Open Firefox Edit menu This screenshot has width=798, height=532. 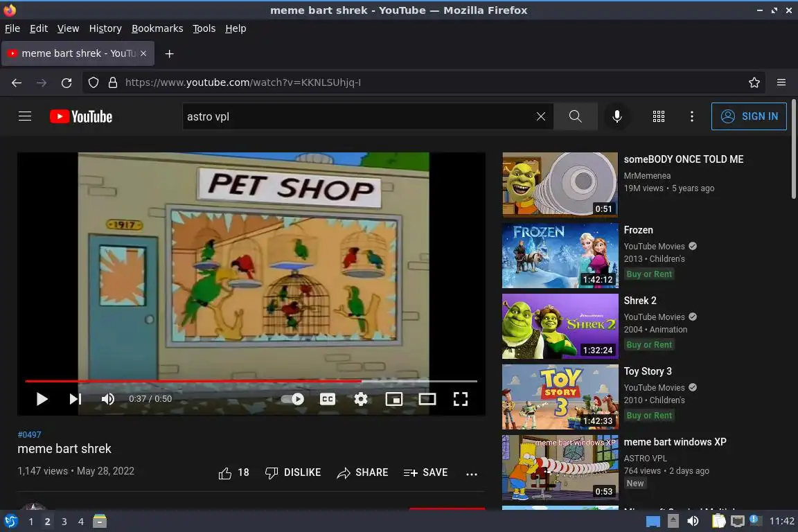click(39, 28)
